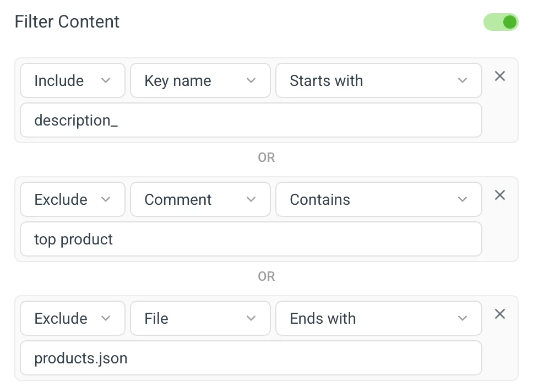Click the 'description_' text input field
Image resolution: width=533 pixels, height=392 pixels.
(x=251, y=120)
